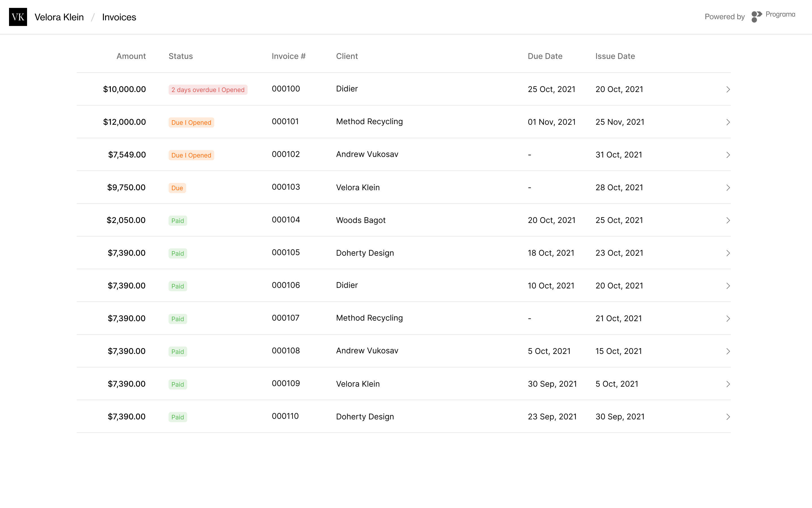Open invoice 000108 via its chevron arrow

(728, 351)
